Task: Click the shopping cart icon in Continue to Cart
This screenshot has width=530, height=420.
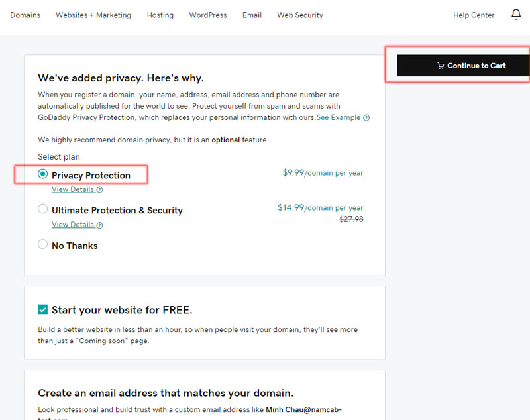Action: 440,66
